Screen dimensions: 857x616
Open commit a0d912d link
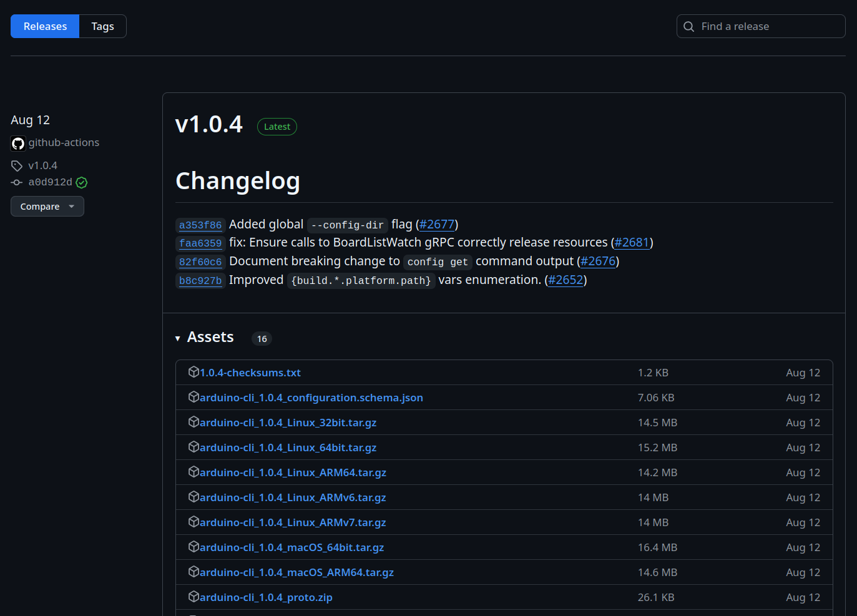coord(50,182)
